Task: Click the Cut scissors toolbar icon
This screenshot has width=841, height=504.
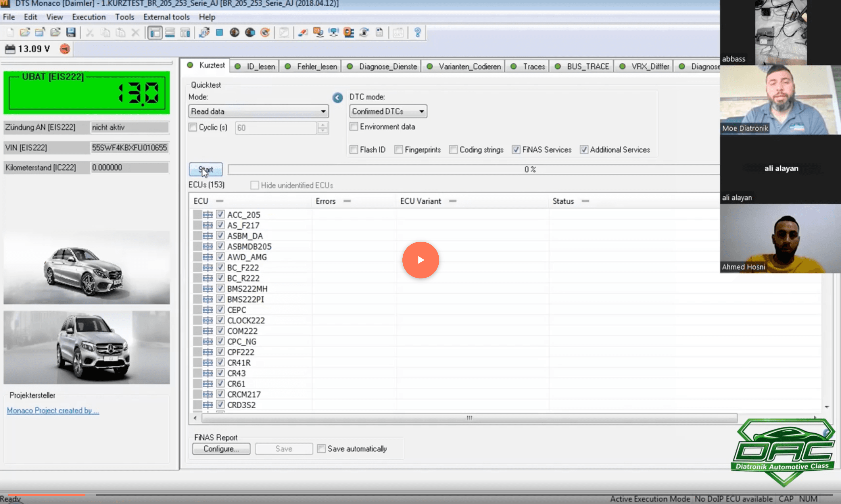Action: [90, 32]
